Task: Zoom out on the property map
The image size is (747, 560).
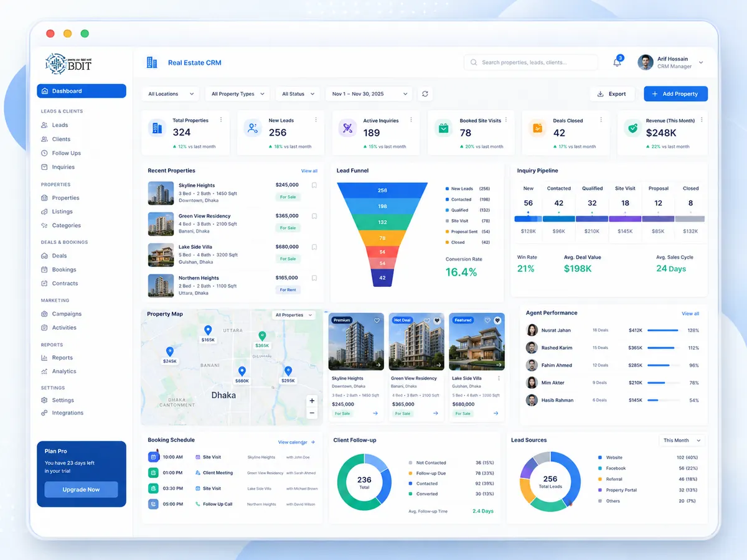Action: coord(312,413)
